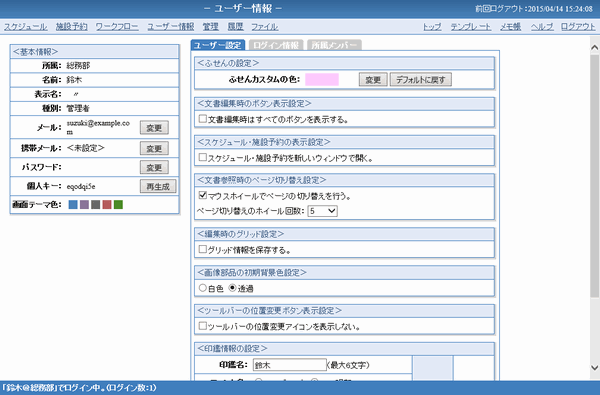The height and width of the screenshot is (395, 600).
Task: Enable ツールバーの位置変更アイコンを表示しない checkbox
Action: click(203, 326)
